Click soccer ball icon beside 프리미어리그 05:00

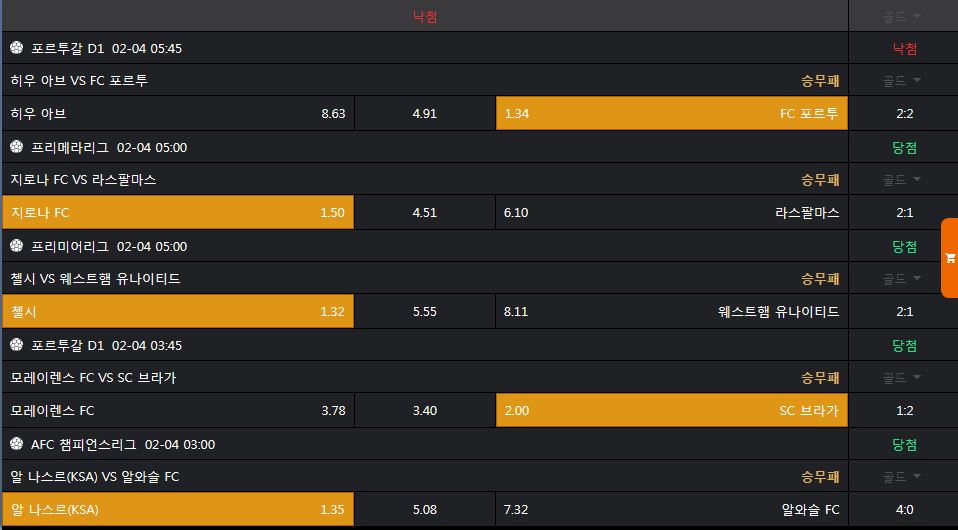(17, 246)
